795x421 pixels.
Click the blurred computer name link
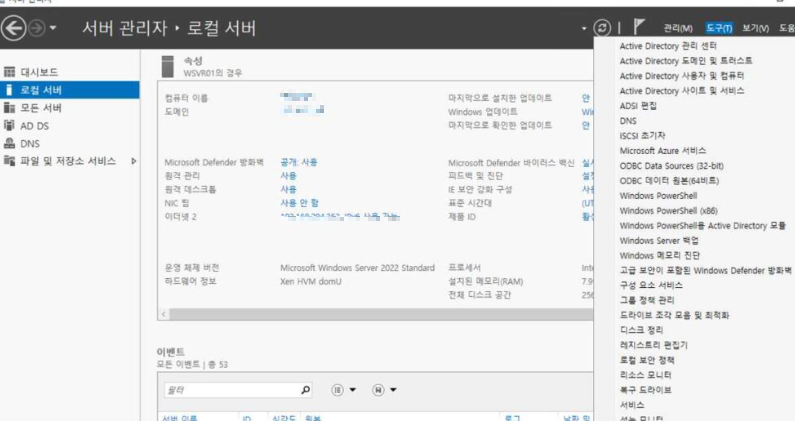(x=297, y=96)
